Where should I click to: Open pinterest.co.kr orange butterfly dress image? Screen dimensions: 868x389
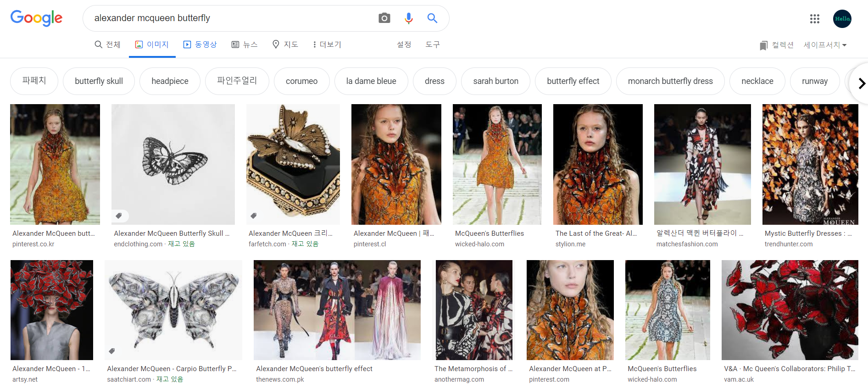(x=55, y=164)
